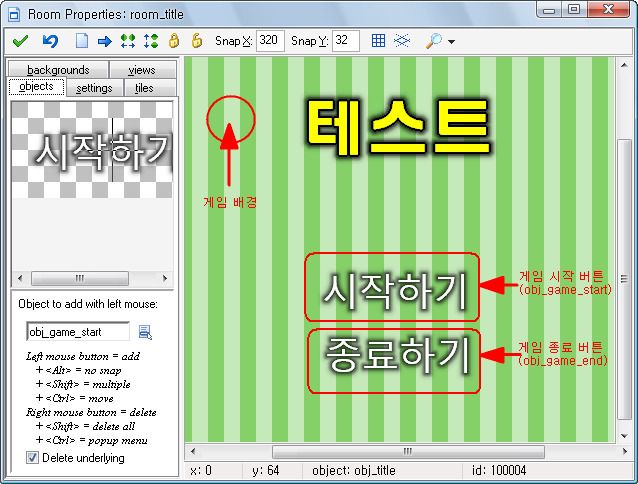The image size is (638, 484).
Task: Click the room canvas scroll right arrow
Action: (x=624, y=451)
